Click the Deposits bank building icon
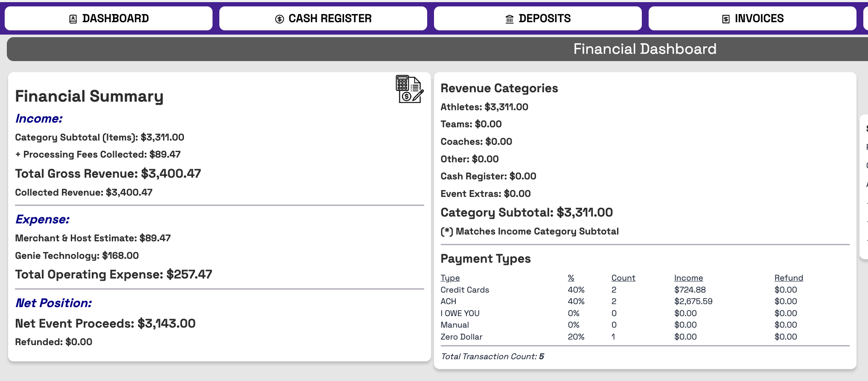 click(510, 19)
